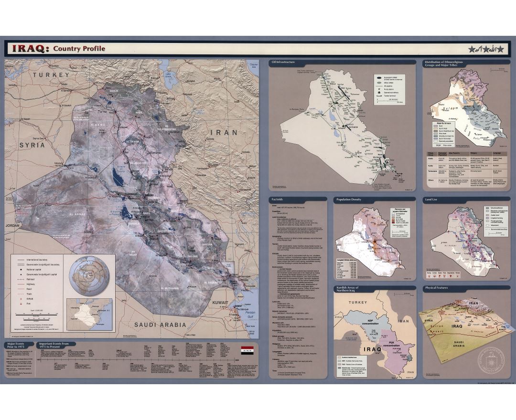
Task: Click the 'DHI QAR' governorate label
Action: [192, 256]
